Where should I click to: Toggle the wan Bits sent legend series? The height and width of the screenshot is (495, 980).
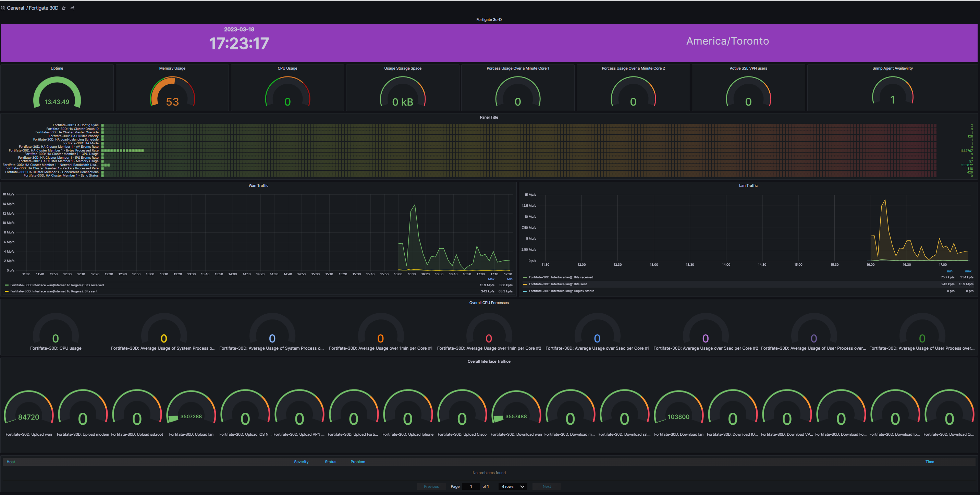tap(54, 291)
